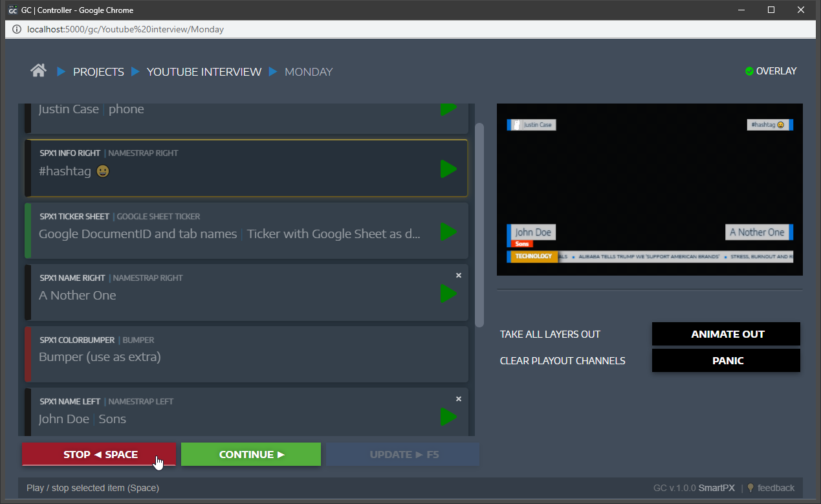Click the PANIC button

click(x=726, y=360)
